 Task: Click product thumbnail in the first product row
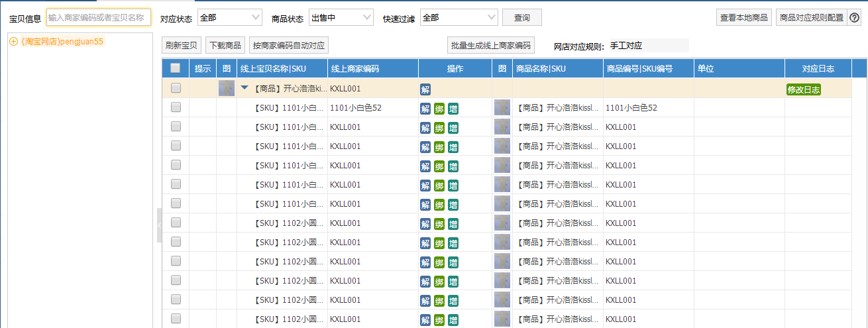click(x=227, y=89)
